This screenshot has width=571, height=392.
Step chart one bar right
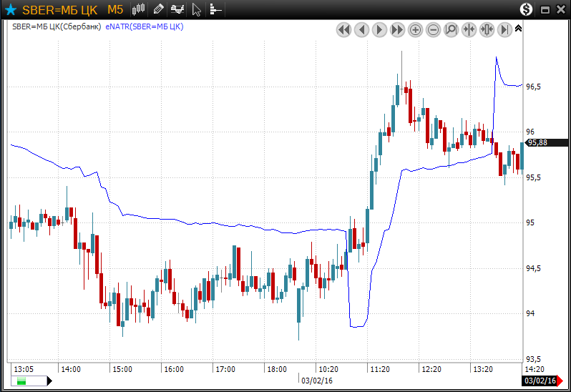[x=379, y=29]
